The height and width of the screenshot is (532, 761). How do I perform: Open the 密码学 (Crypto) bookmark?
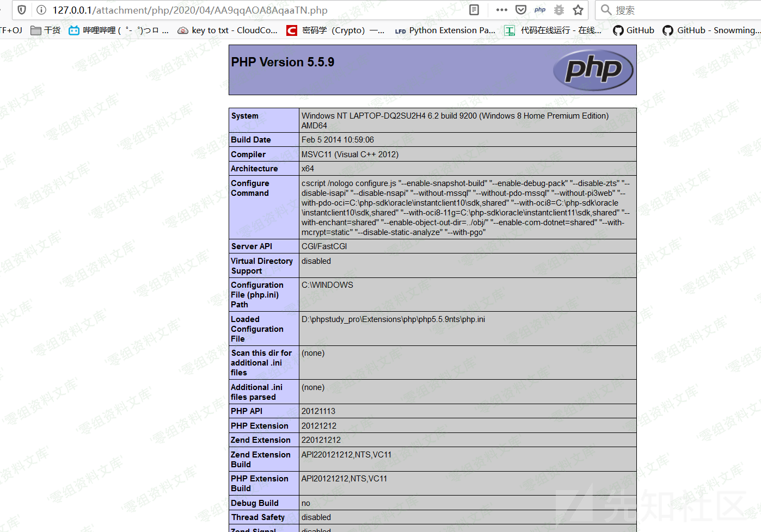coord(335,30)
